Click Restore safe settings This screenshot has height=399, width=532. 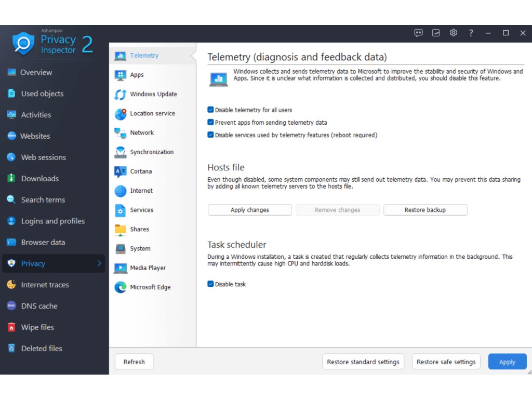pyautogui.click(x=446, y=362)
